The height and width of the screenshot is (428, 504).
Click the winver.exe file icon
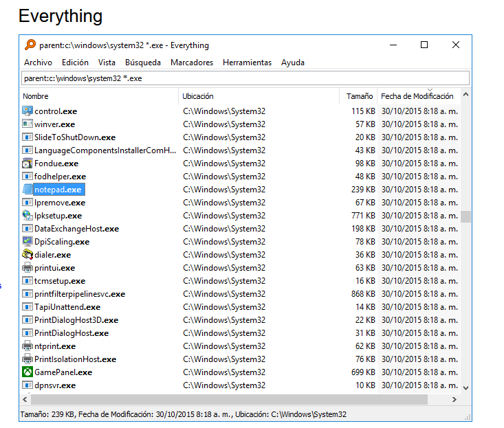tap(28, 124)
